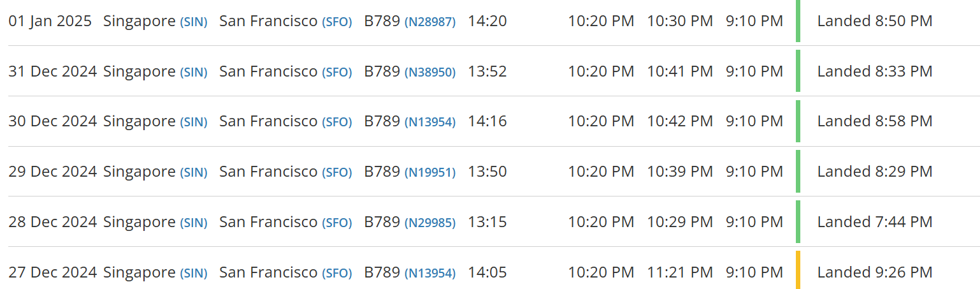Click the 13:50 flight time value
Screen dimensions: 980x289
pos(487,172)
